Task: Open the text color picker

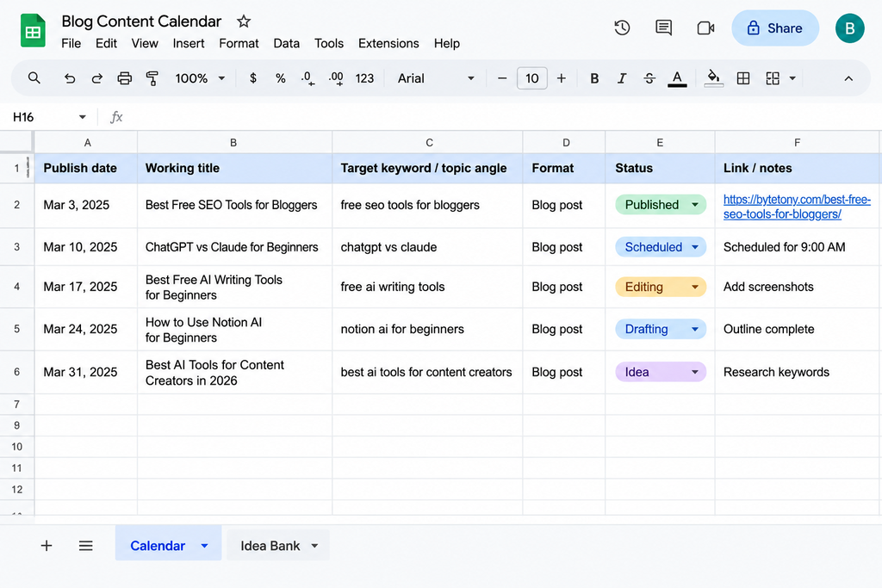Action: (677, 78)
